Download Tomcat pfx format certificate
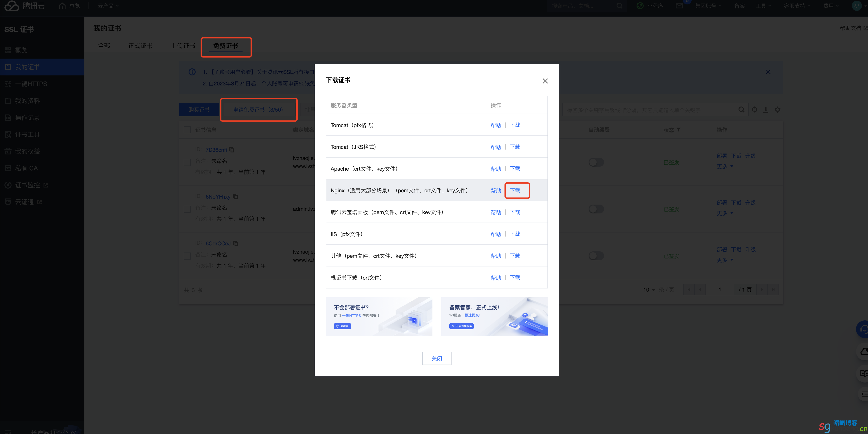Screen dimensions: 868x434 point(515,125)
